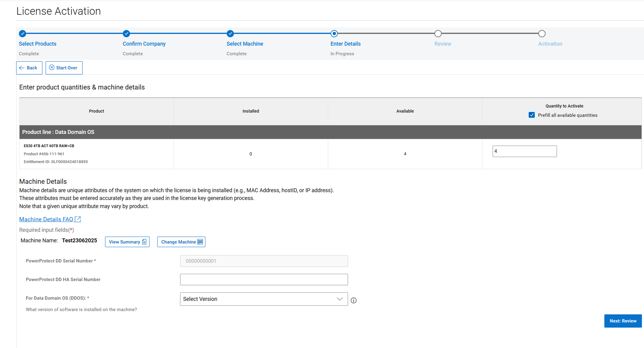Viewport: 644px width, 348px height.
Task: Click the PowerProtect DD HA Serial Number field
Action: (264, 279)
